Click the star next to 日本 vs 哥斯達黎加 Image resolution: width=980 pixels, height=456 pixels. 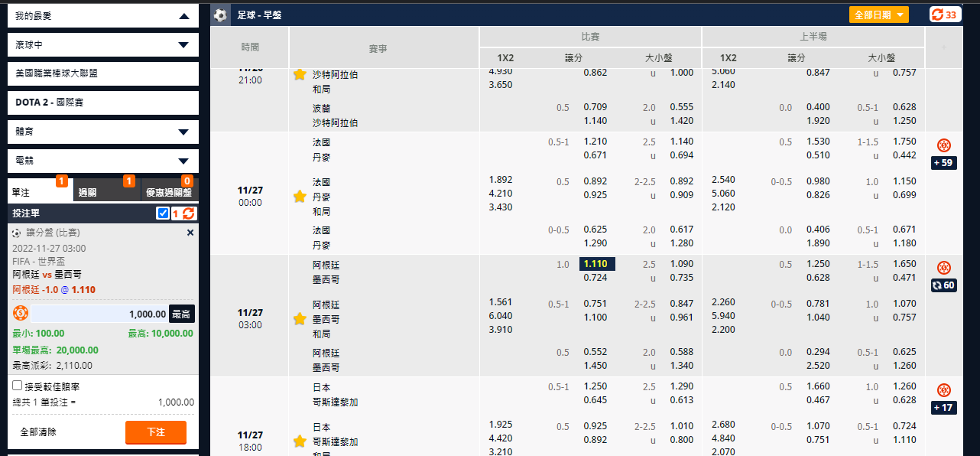pyautogui.click(x=300, y=441)
